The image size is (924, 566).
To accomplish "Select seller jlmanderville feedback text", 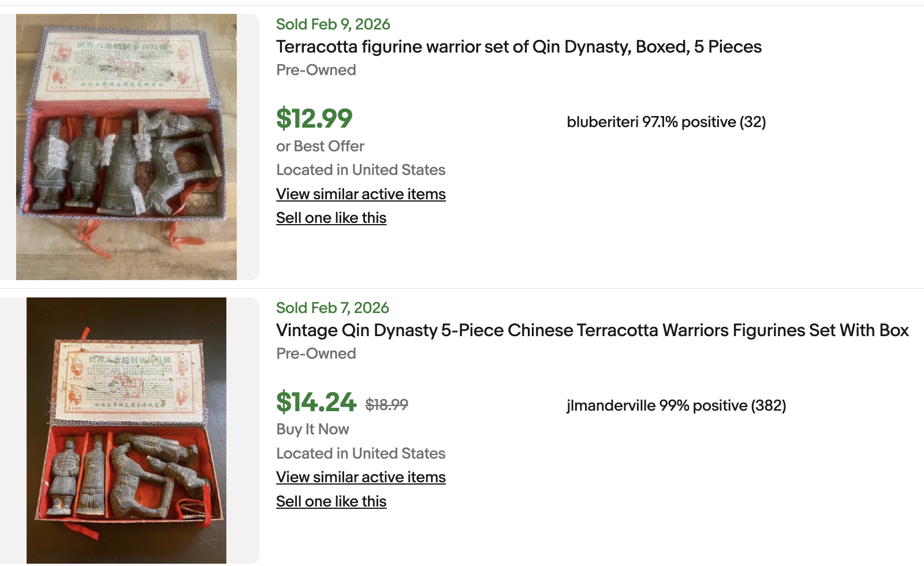I will tap(676, 405).
